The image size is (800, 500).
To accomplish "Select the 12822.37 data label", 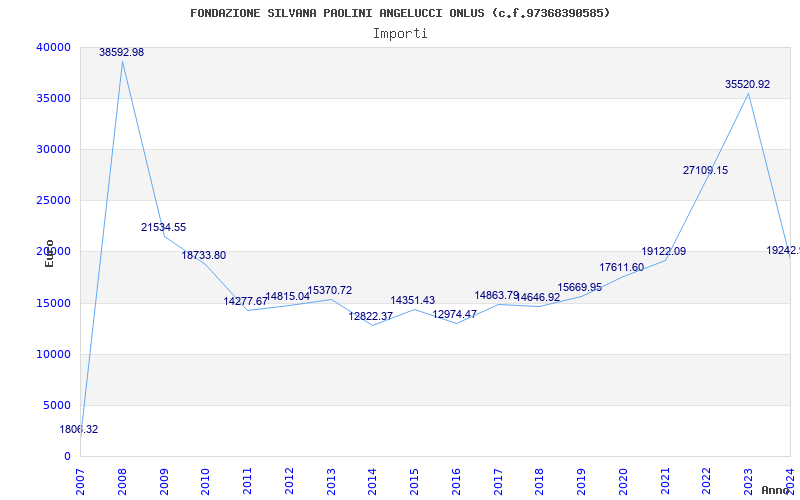I will pos(370,316).
